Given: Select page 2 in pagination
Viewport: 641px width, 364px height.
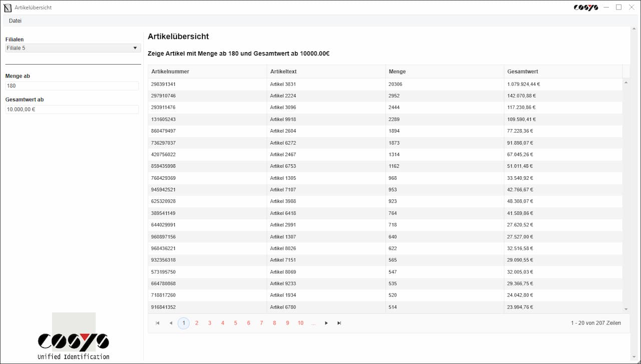Looking at the screenshot, I should 197,323.
